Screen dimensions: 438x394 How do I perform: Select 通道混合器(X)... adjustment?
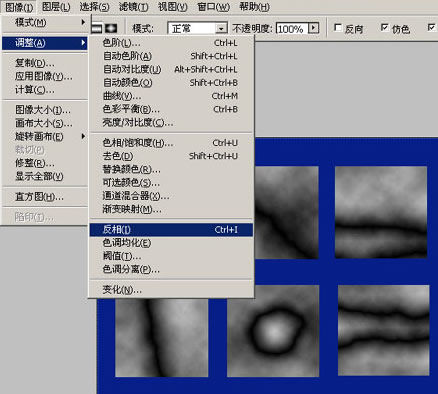[171, 196]
